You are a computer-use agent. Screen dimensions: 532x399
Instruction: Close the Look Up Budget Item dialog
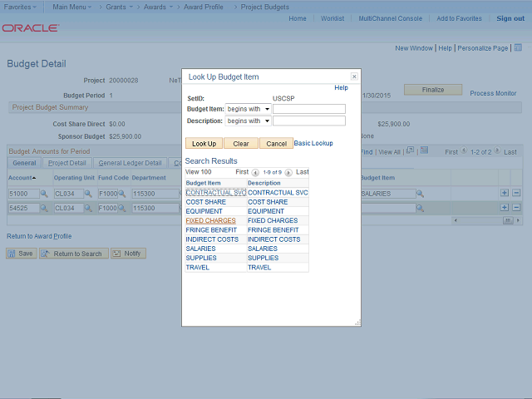click(x=354, y=76)
